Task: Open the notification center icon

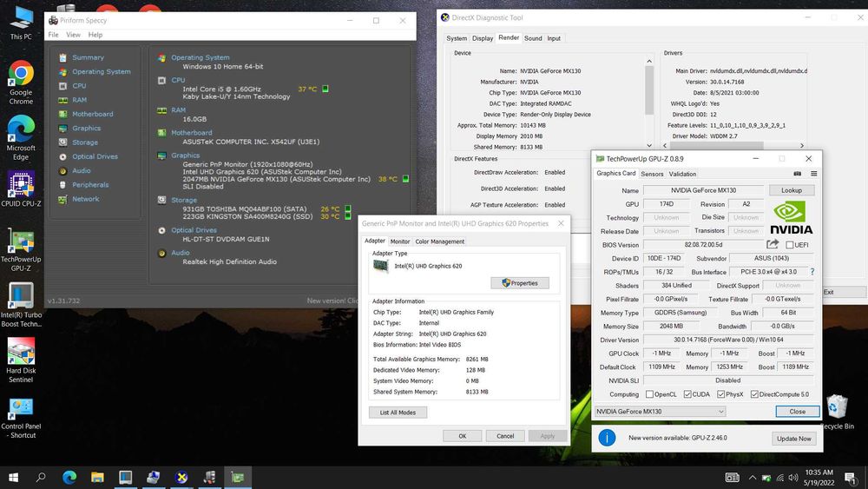Action: (851, 478)
